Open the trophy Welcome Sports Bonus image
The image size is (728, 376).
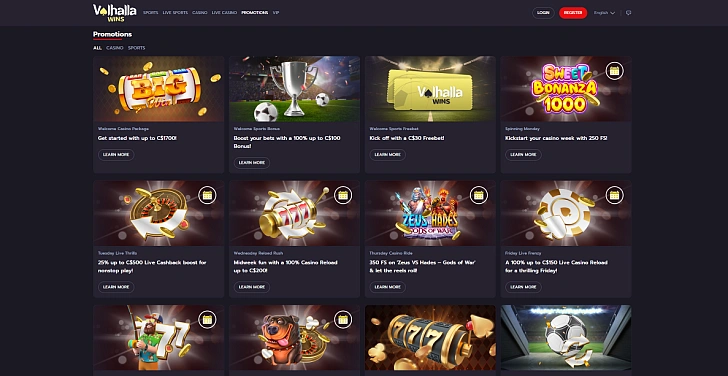point(294,89)
